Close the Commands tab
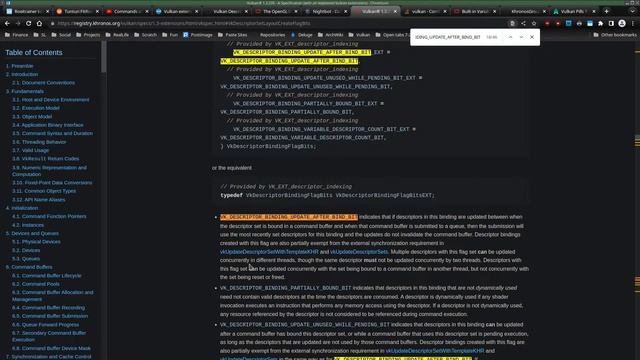 147,11
